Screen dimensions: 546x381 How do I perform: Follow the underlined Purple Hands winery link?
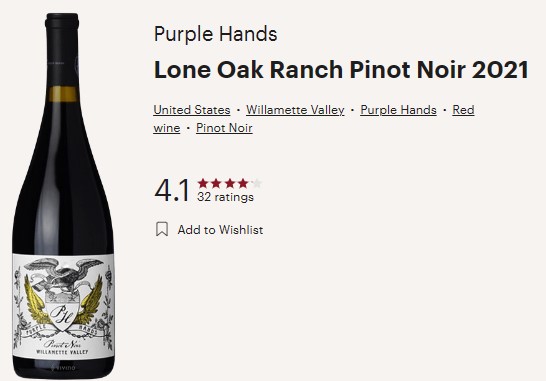pos(398,110)
